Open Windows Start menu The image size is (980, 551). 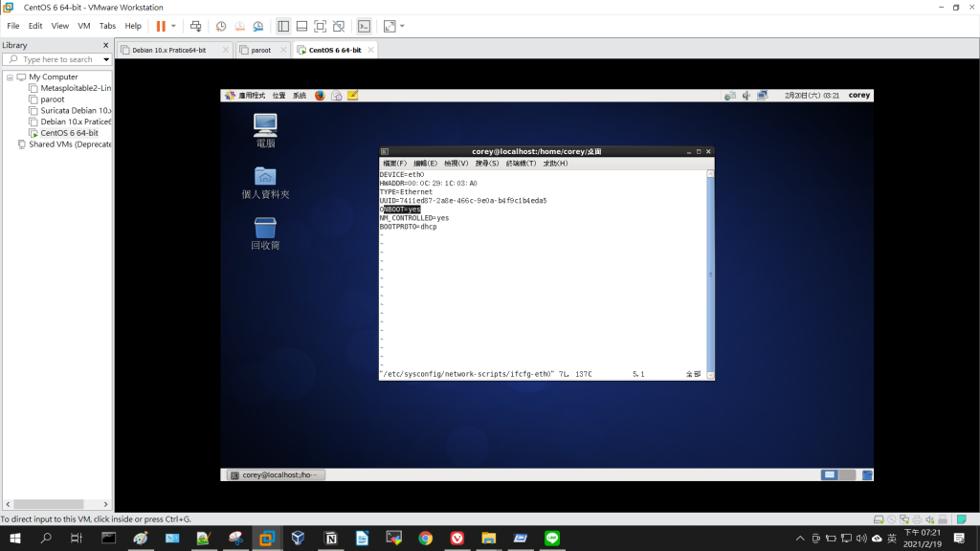click(x=15, y=538)
